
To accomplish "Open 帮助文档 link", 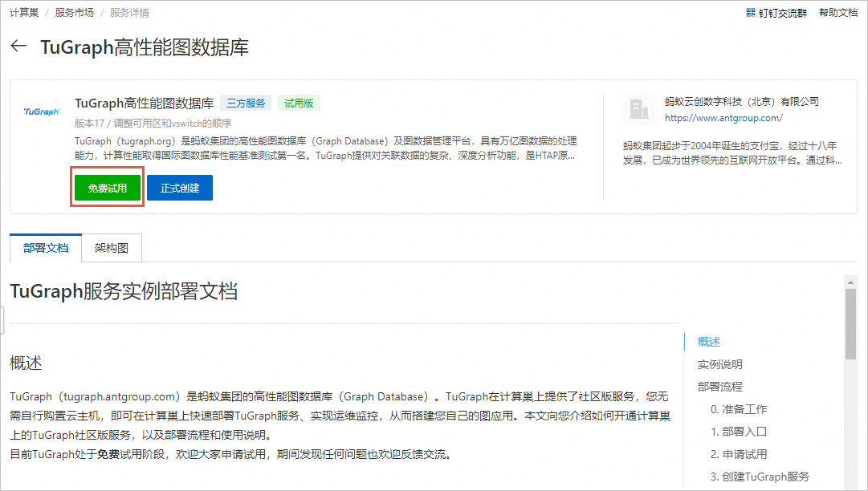I will pos(838,12).
